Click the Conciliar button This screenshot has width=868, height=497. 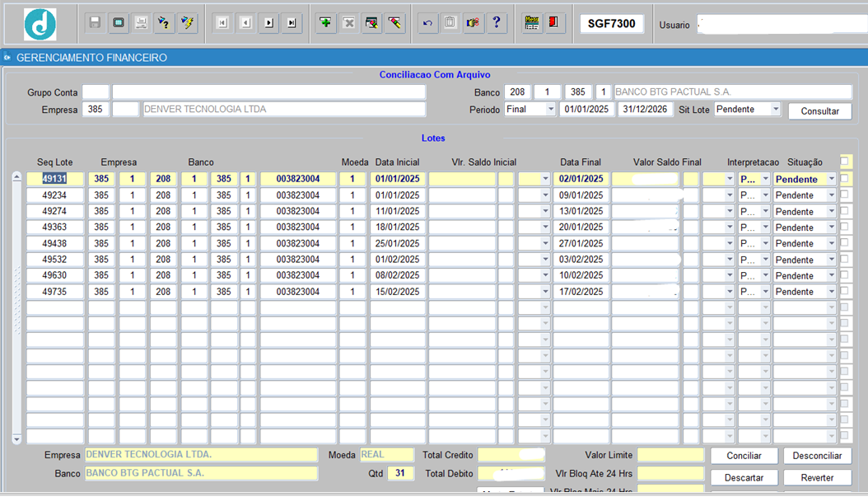pos(744,456)
